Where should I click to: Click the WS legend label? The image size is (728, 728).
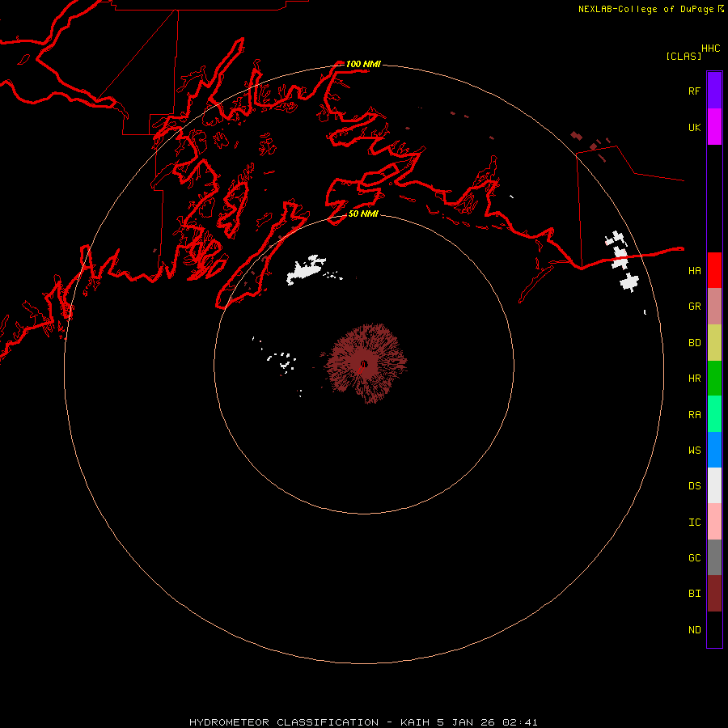(x=694, y=451)
